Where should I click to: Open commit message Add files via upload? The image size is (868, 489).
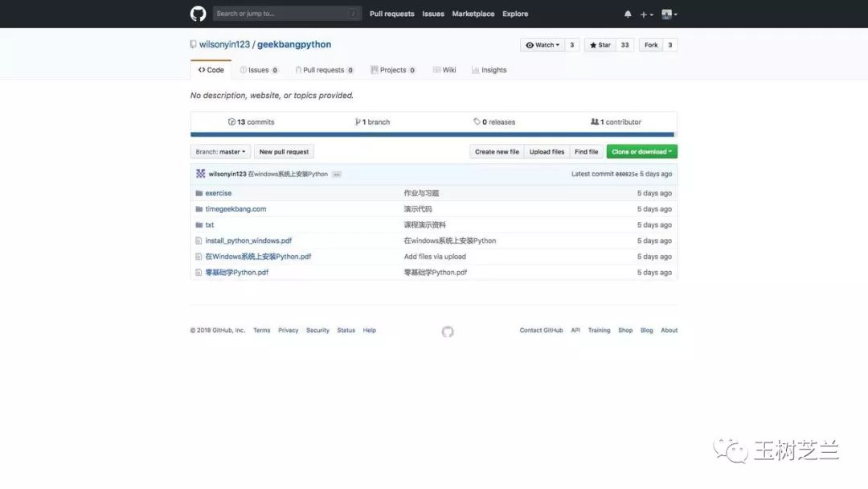pyautogui.click(x=435, y=257)
